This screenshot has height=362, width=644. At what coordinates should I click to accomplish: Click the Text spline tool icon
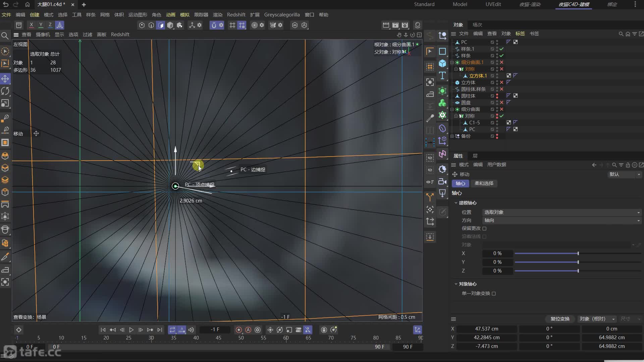[x=442, y=76]
